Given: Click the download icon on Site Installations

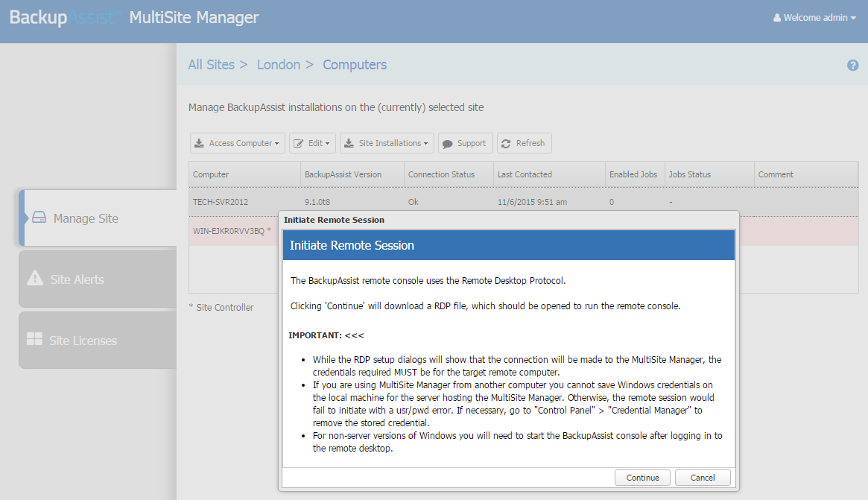Looking at the screenshot, I should [x=349, y=143].
